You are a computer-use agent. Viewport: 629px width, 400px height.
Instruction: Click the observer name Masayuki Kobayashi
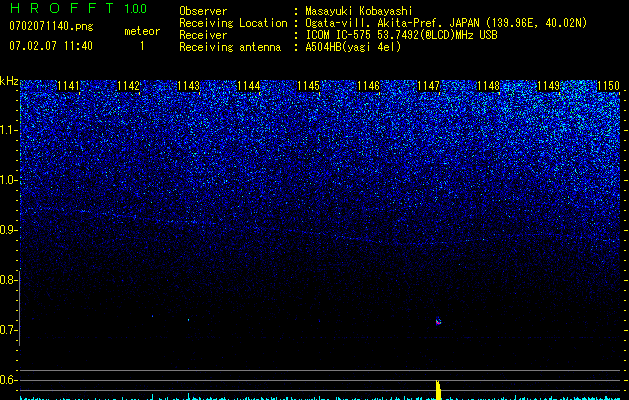(358, 11)
